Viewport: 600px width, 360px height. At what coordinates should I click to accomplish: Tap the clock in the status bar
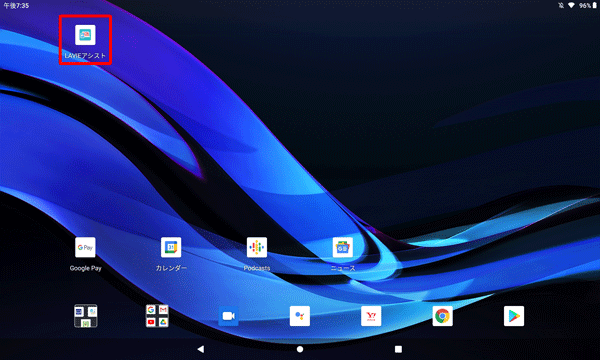click(16, 5)
